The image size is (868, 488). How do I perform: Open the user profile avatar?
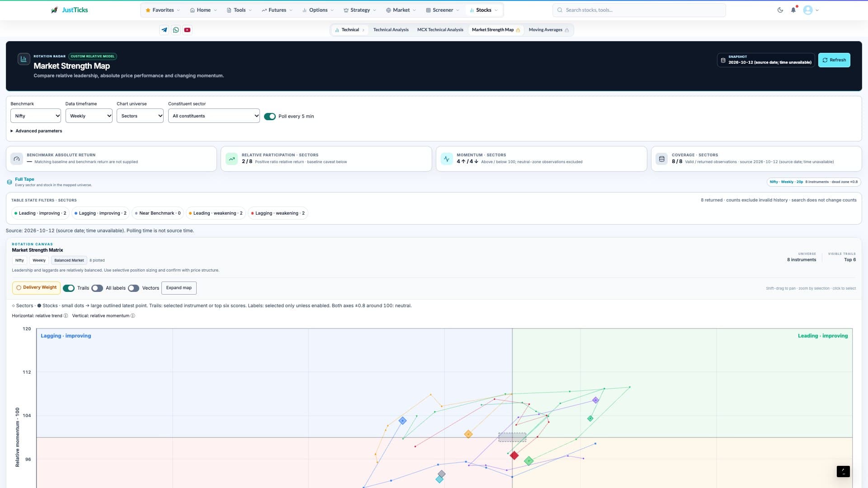coord(808,10)
